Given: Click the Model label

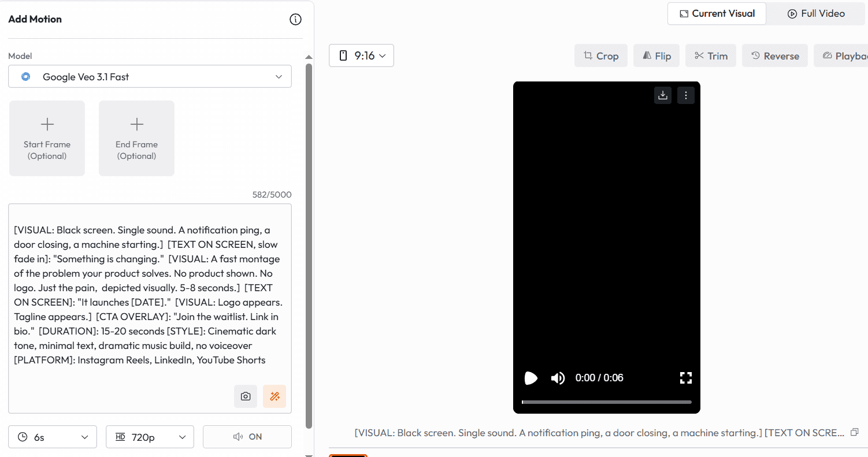Looking at the screenshot, I should click(20, 56).
